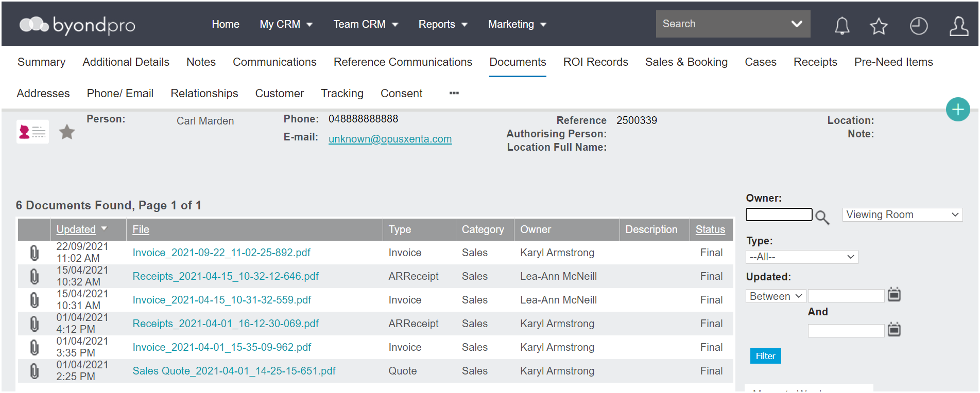Click the contact card icon beside Person
This screenshot has width=980, height=393.
click(x=32, y=132)
